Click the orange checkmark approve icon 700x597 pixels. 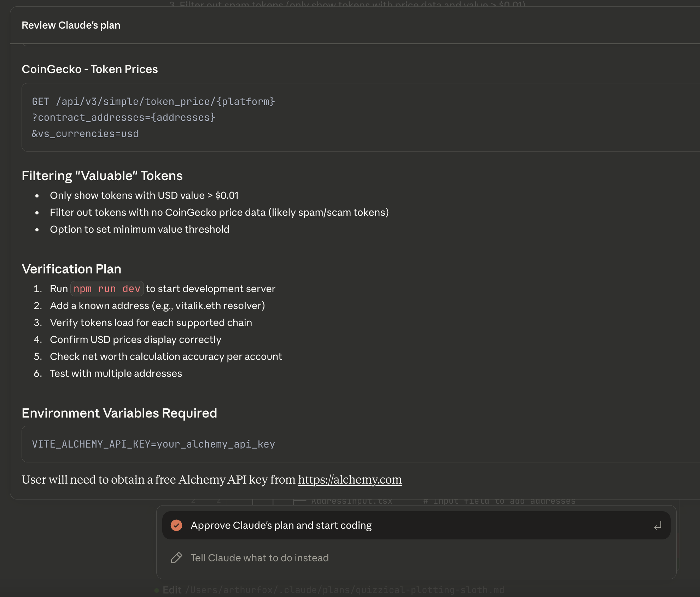coord(176,525)
